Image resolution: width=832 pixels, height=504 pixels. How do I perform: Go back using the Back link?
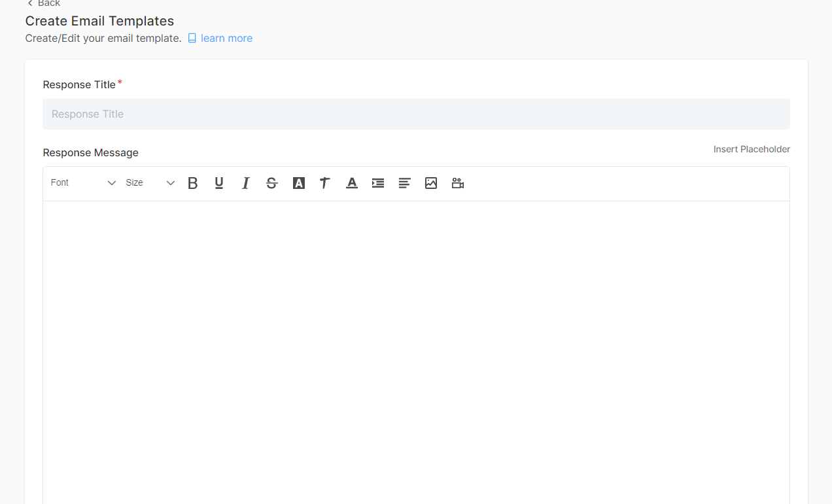pos(44,3)
